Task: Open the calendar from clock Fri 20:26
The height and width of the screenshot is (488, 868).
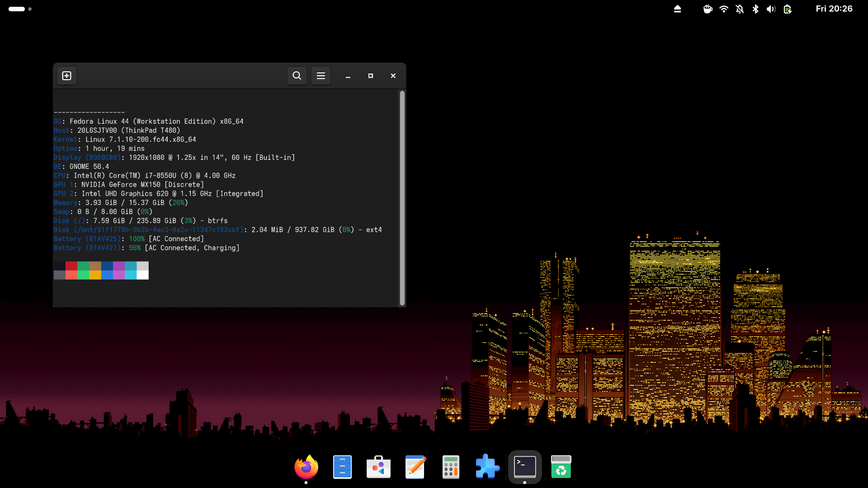Action: coord(834,9)
